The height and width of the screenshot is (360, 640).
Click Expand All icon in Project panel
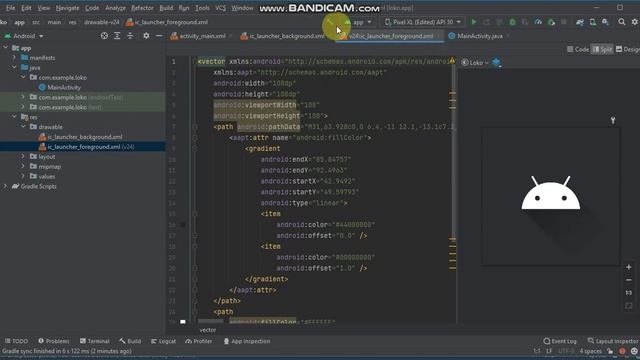click(117, 36)
